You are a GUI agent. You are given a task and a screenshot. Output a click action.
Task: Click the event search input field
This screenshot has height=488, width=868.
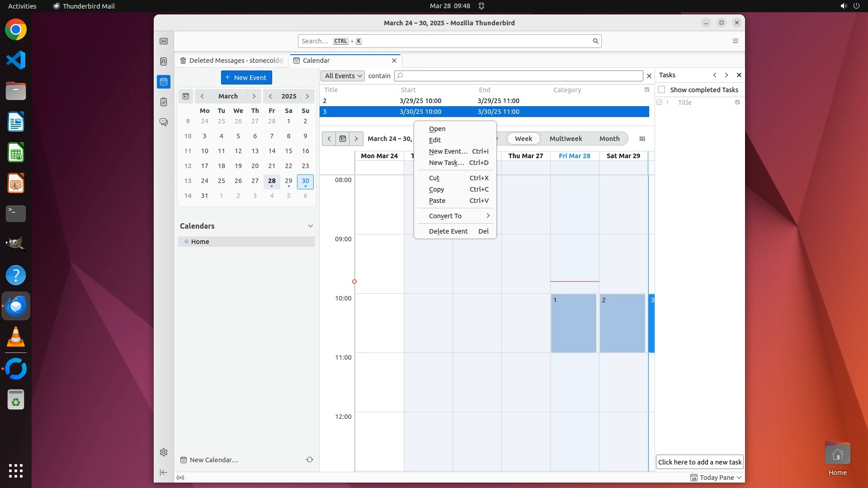pyautogui.click(x=518, y=76)
